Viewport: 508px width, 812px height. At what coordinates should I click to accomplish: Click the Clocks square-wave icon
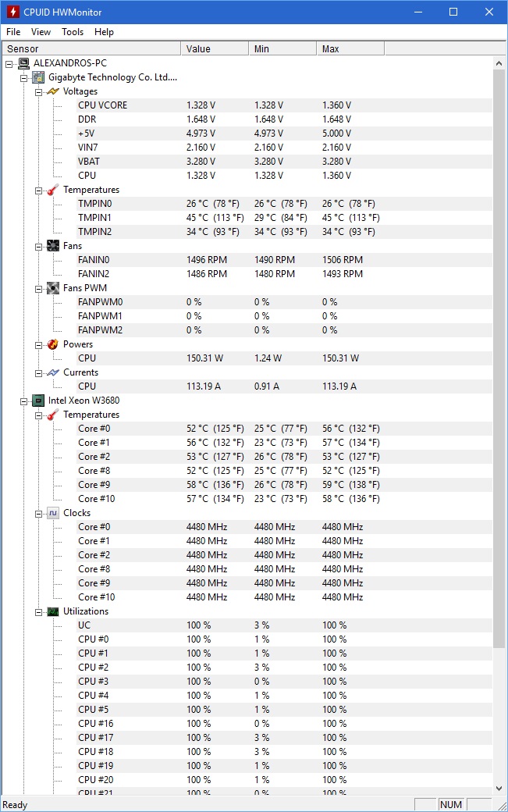tap(53, 513)
